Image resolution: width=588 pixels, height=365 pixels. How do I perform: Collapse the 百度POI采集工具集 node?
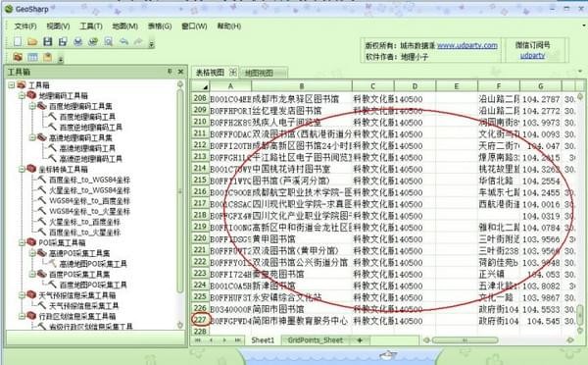tap(32, 275)
